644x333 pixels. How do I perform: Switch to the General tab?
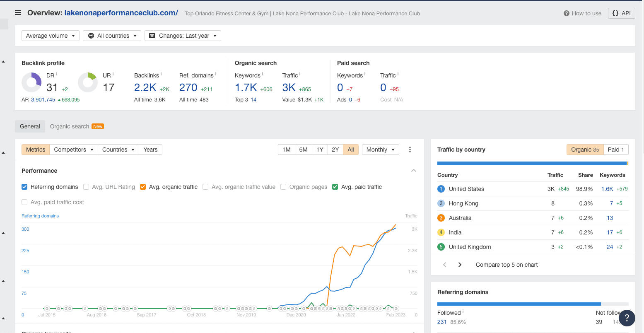(x=30, y=126)
